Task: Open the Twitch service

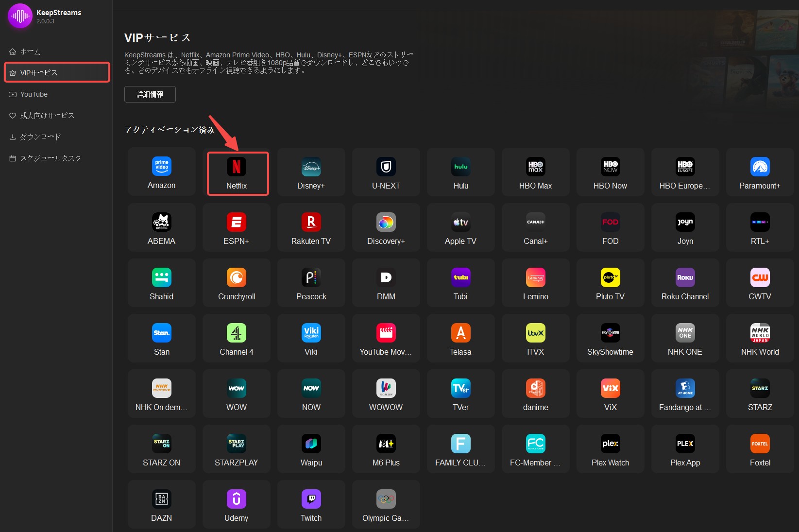Action: point(311,504)
